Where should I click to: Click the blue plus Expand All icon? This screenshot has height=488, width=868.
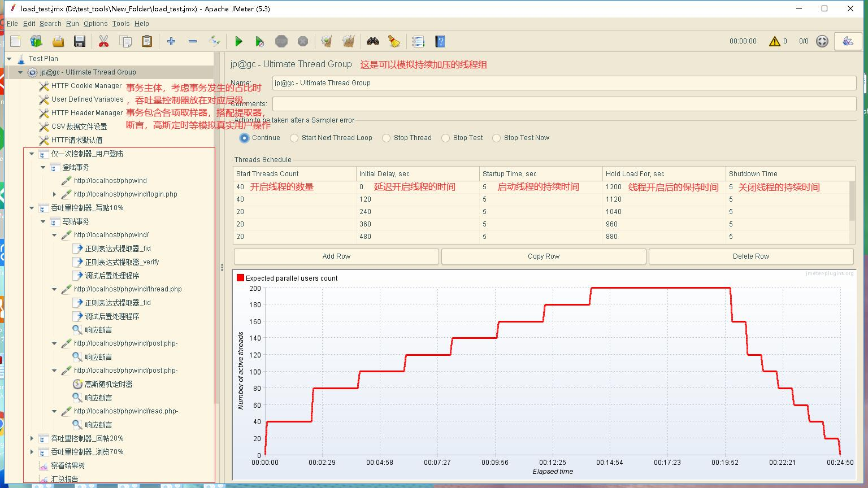point(171,41)
